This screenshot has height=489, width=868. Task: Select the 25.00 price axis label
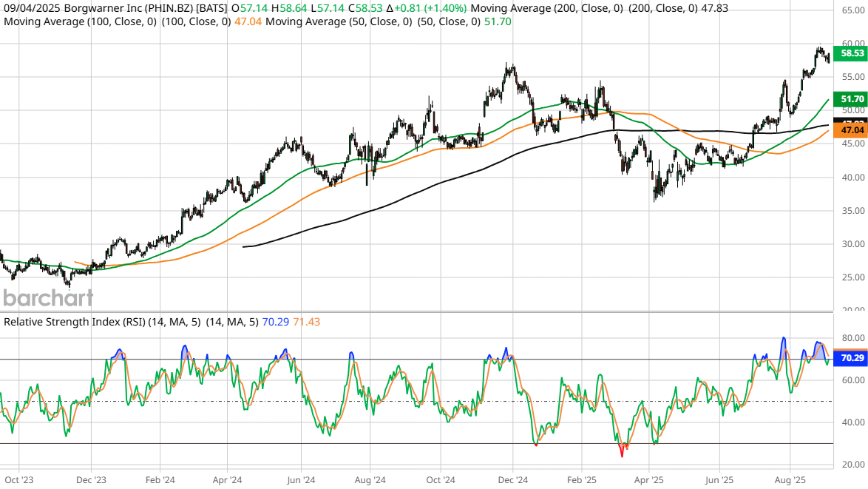click(x=853, y=277)
